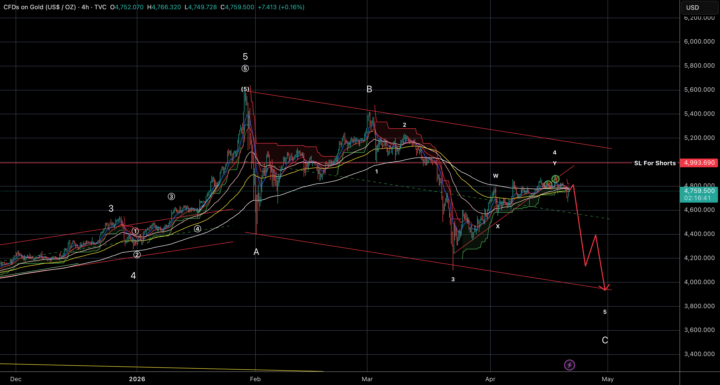
Task: Select the circled 3 wave label
Action: tap(171, 197)
